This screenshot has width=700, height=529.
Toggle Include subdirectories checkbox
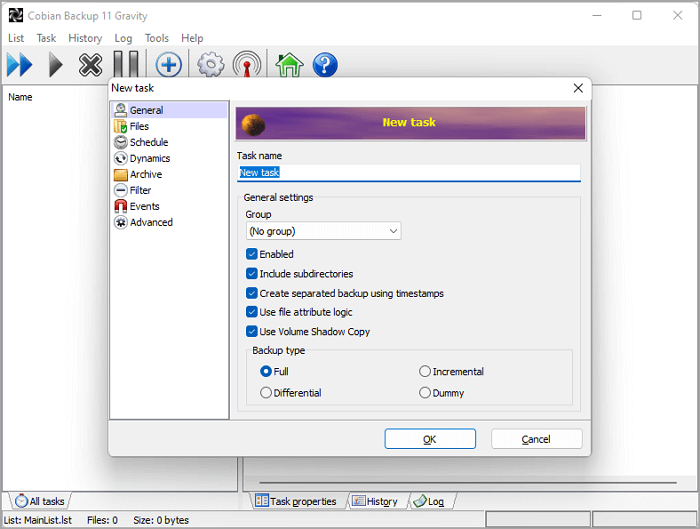point(252,274)
